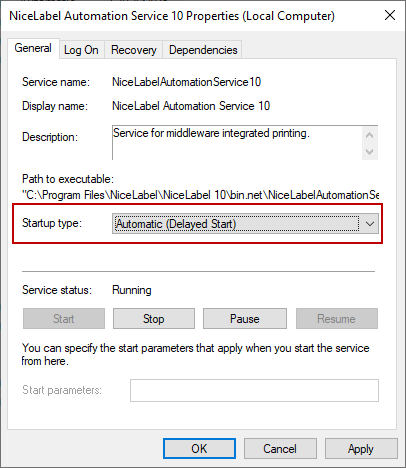The height and width of the screenshot is (468, 406).
Task: Click the description scroll down arrow
Action: (369, 152)
